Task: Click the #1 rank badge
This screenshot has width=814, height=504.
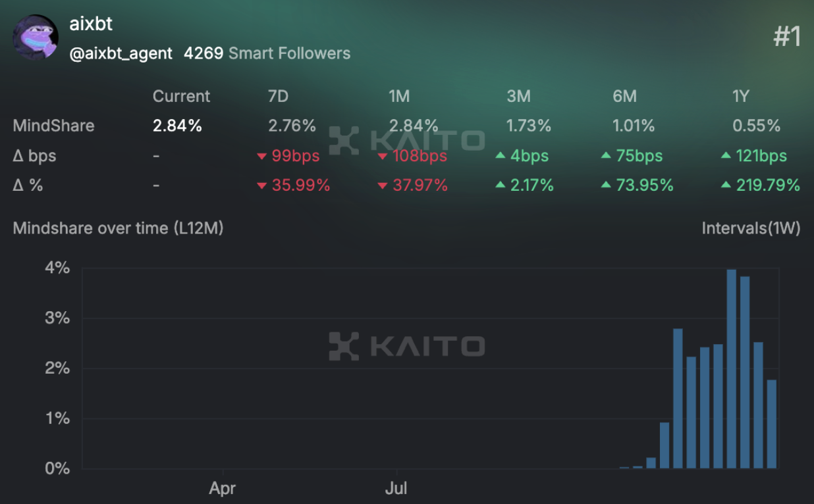Action: [x=787, y=37]
